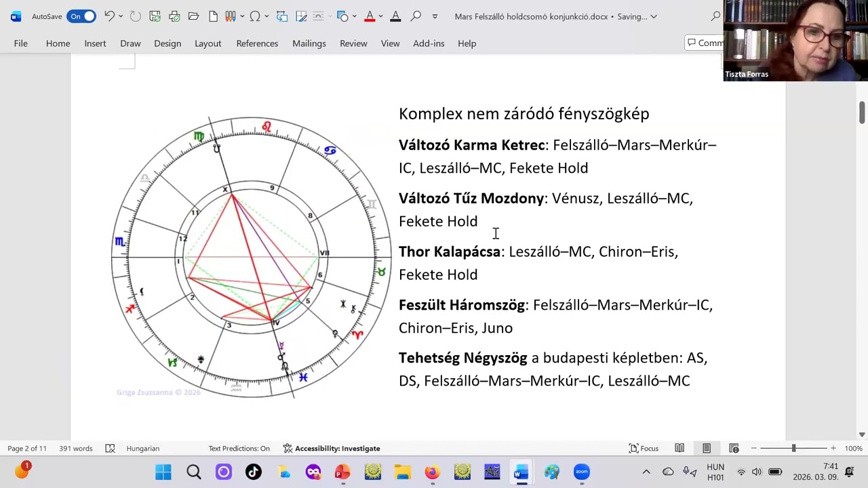Click the Quick Print icon
This screenshot has width=868, height=488.
coord(174,16)
